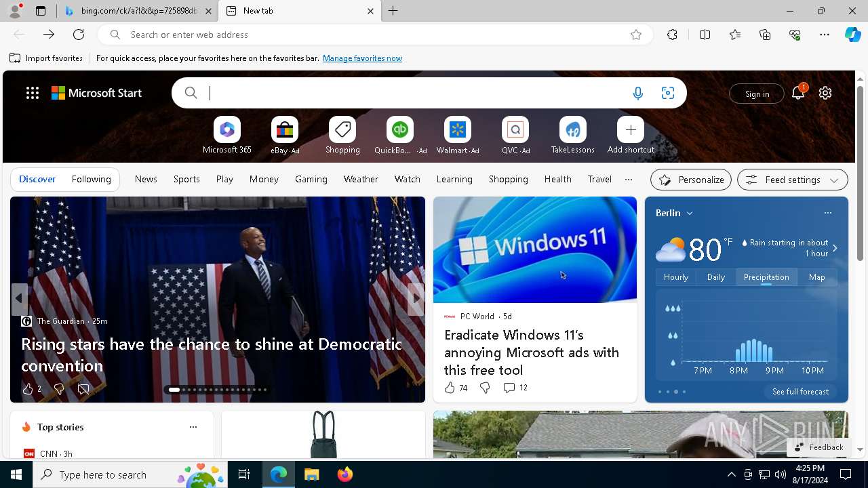
Task: Open browser Extensions puzzle icon
Action: coord(672,35)
